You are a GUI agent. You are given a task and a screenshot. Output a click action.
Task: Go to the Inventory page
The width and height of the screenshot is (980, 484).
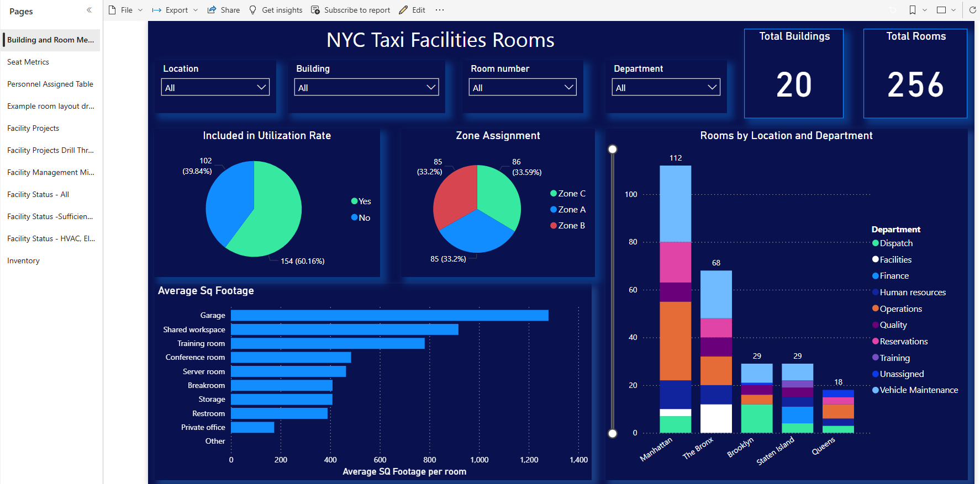[x=23, y=260]
